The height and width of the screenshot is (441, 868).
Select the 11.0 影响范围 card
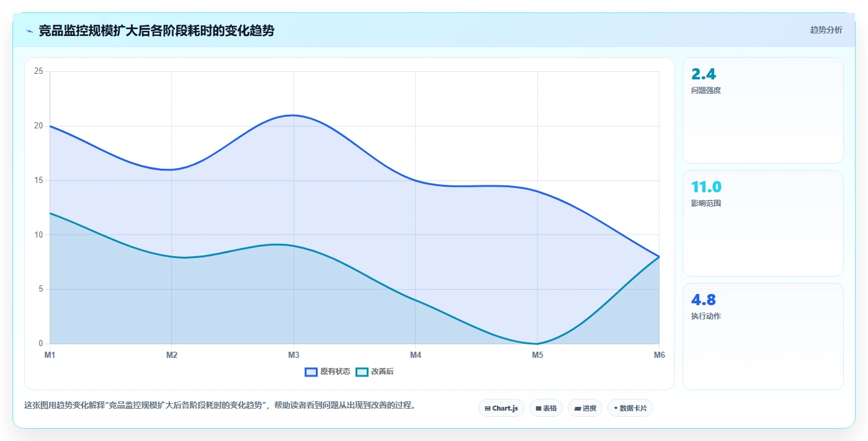(x=763, y=223)
